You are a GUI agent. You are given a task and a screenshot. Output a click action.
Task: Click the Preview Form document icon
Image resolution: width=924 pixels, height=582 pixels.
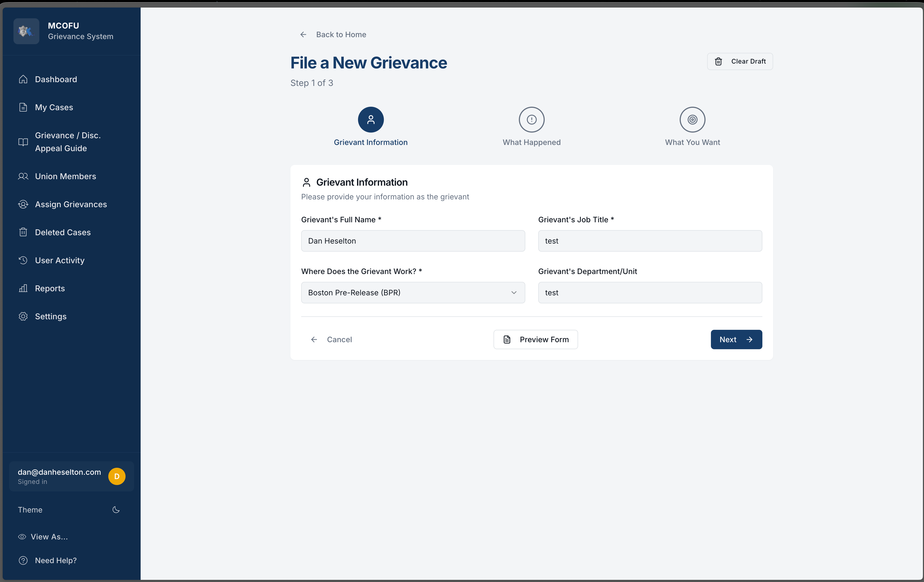coord(507,339)
